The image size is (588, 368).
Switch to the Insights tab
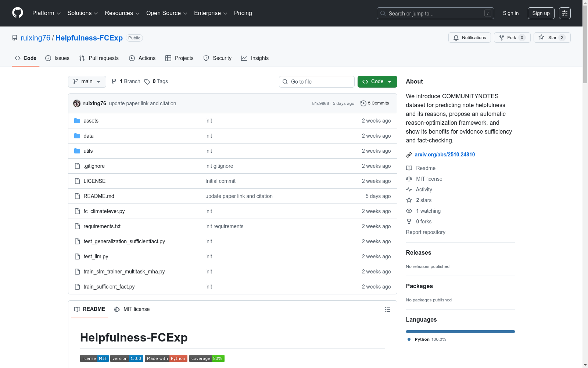[x=255, y=58]
